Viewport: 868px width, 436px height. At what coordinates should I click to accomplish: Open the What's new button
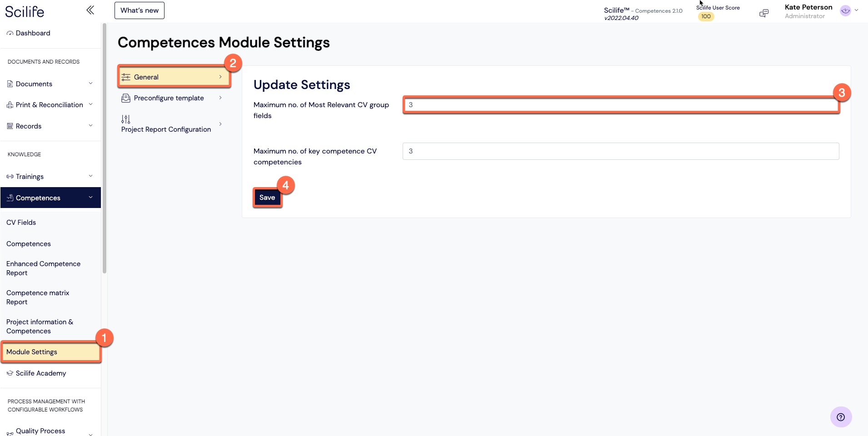pyautogui.click(x=140, y=10)
